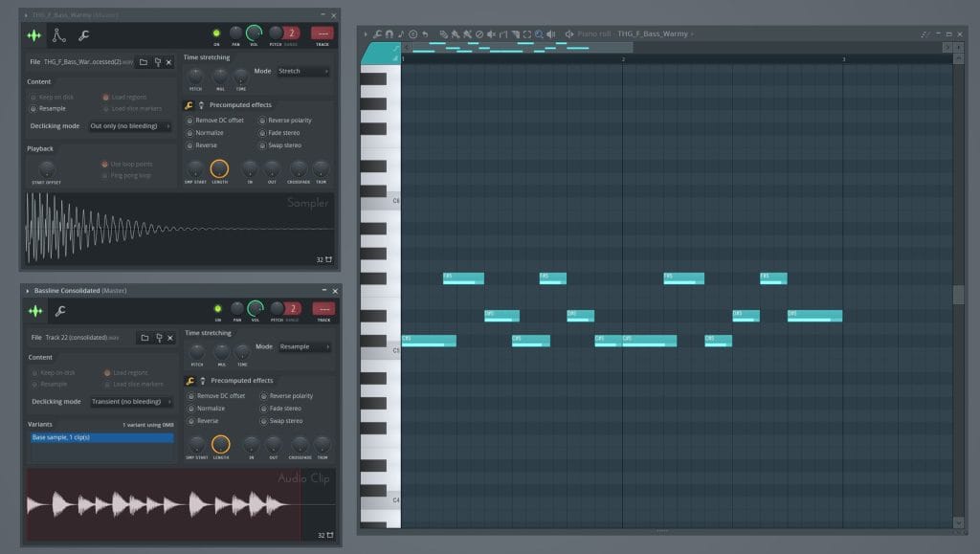This screenshot has width=980, height=554.
Task: Open the Stretch mode dropdown
Action: click(x=303, y=71)
